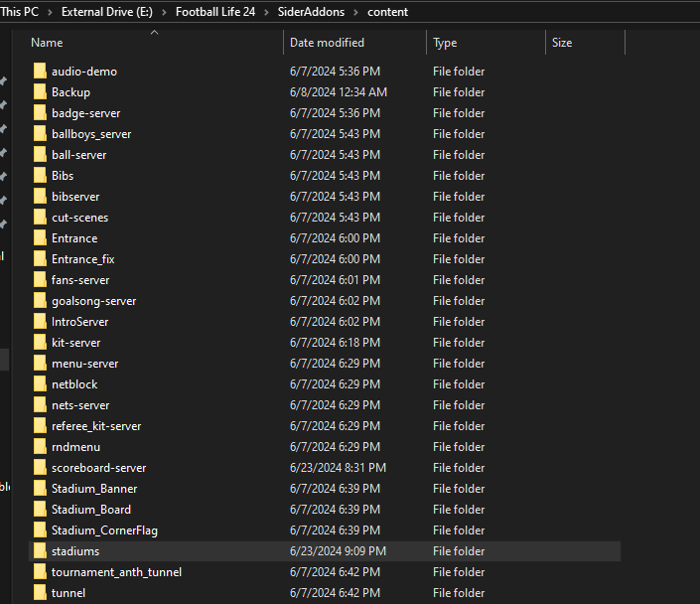700x604 pixels.
Task: Expand the chevron after SiderAddons in path
Action: (355, 12)
